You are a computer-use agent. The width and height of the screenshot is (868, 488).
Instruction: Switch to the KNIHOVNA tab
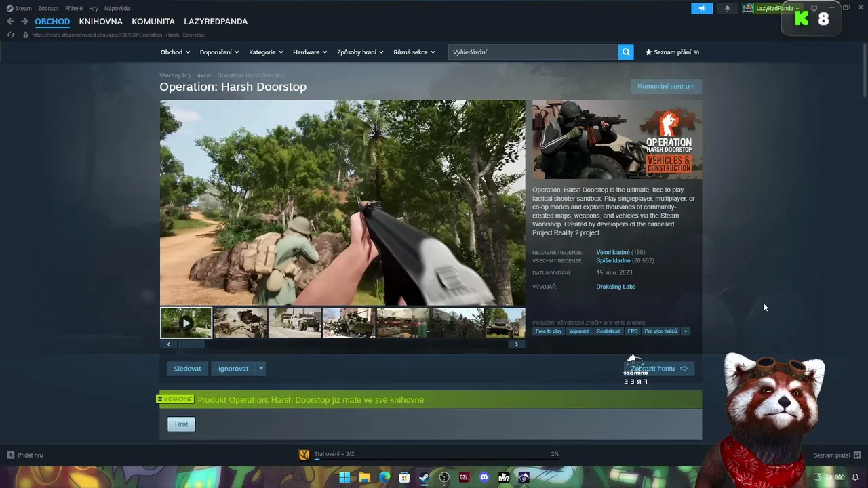point(100,22)
